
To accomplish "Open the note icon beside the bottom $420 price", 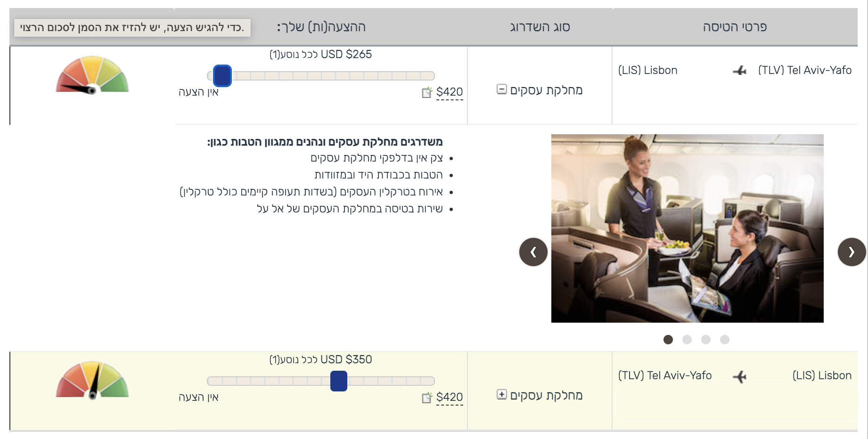I will click(427, 398).
